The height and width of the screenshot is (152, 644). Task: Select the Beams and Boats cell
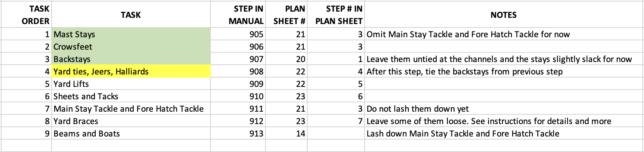pos(131,133)
